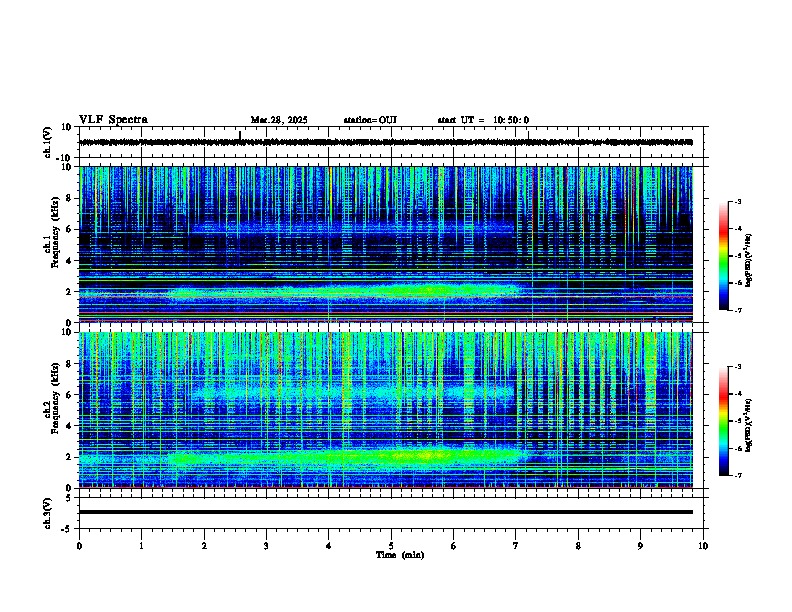Click the ch.2 color bar "log(PSD)" label
792x612 pixels.
tap(749, 425)
